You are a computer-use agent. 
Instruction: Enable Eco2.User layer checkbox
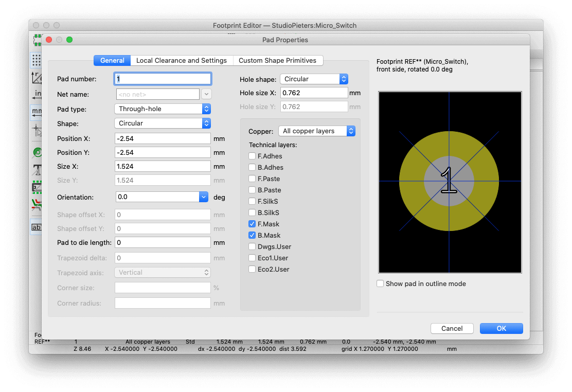(x=252, y=270)
